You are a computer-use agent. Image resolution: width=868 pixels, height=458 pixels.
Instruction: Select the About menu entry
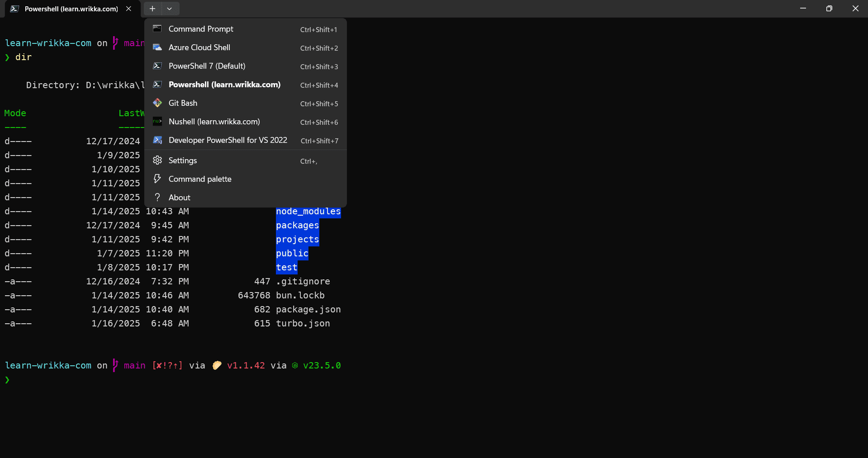coord(246,198)
